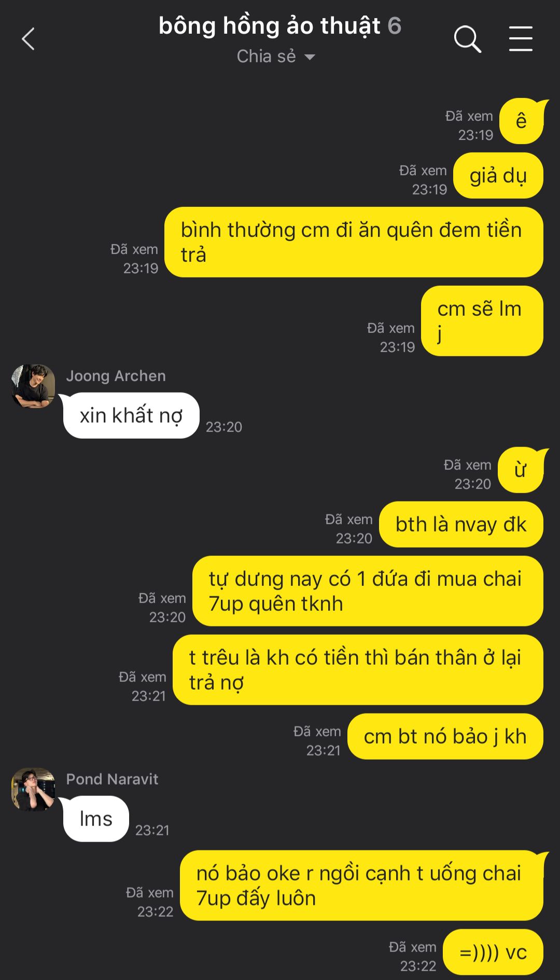
Task: Select the 'cm sẽ lm j' bubble
Action: coord(482,321)
